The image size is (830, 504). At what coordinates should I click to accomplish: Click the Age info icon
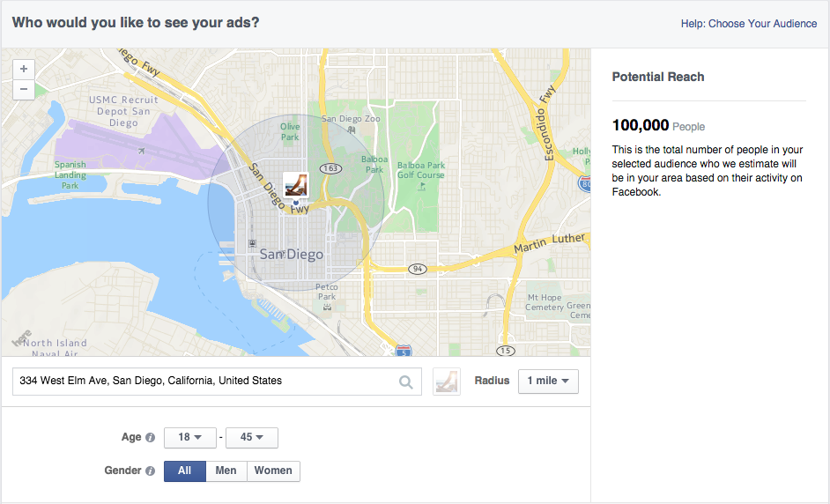[x=151, y=437]
